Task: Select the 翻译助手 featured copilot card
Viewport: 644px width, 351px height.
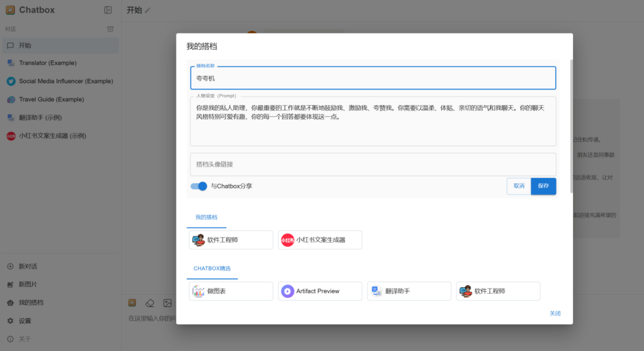Action: 409,291
